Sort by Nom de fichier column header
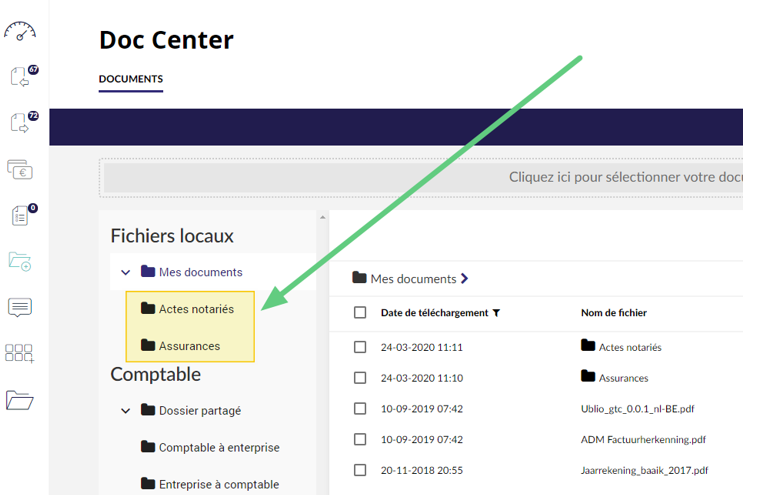The width and height of the screenshot is (781, 495). coord(614,313)
